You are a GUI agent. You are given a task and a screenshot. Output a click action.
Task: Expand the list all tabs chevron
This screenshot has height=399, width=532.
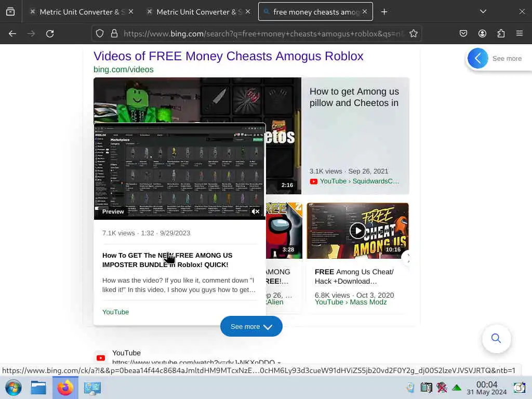483,11
